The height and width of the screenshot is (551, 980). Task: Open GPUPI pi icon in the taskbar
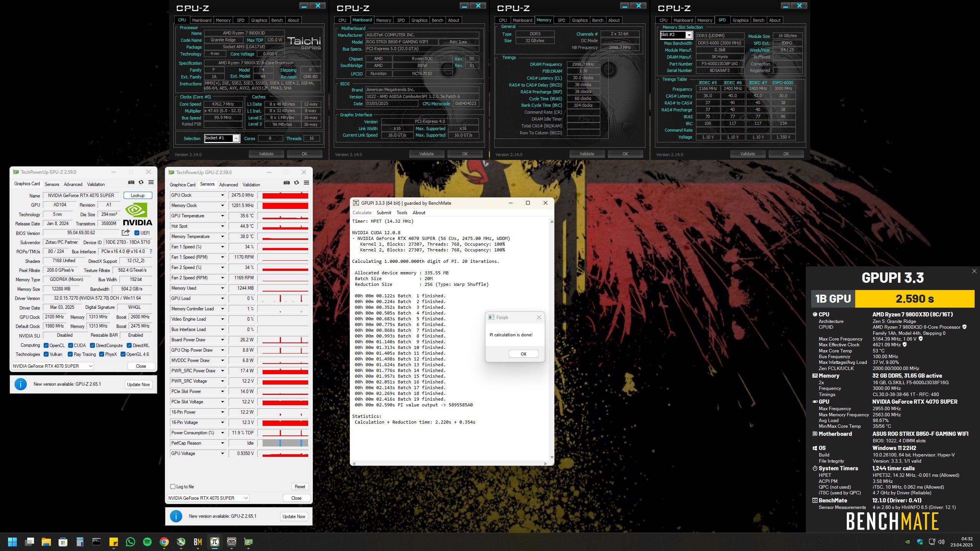click(x=215, y=542)
